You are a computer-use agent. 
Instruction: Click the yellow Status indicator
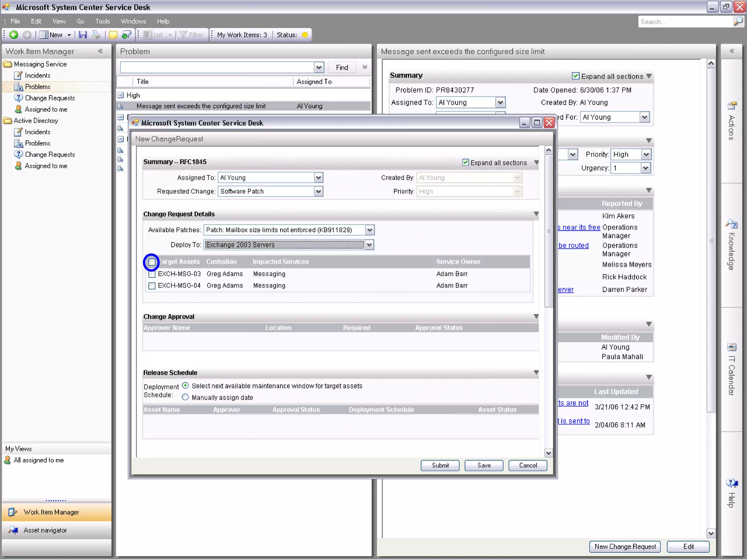305,35
